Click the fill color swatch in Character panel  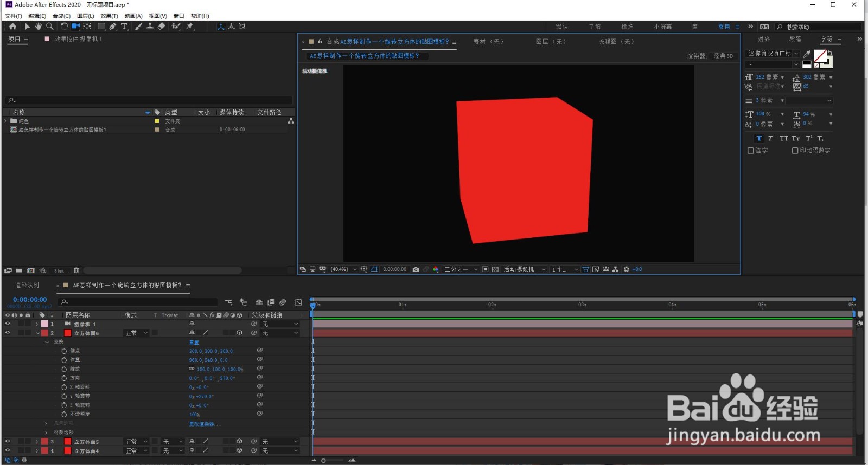[820, 55]
